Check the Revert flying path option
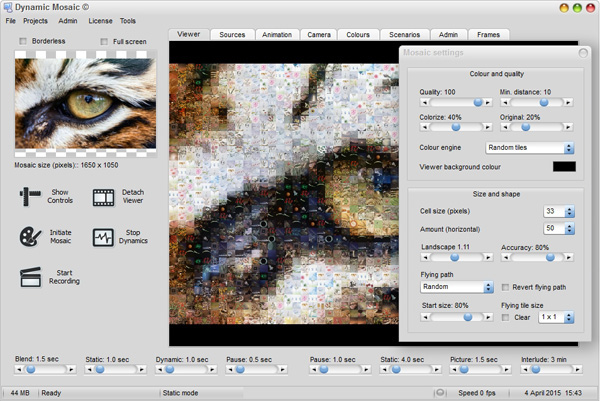 [505, 287]
